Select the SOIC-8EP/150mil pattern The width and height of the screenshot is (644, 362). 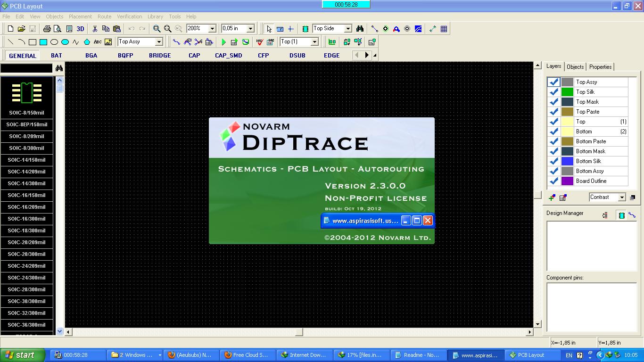[26, 124]
